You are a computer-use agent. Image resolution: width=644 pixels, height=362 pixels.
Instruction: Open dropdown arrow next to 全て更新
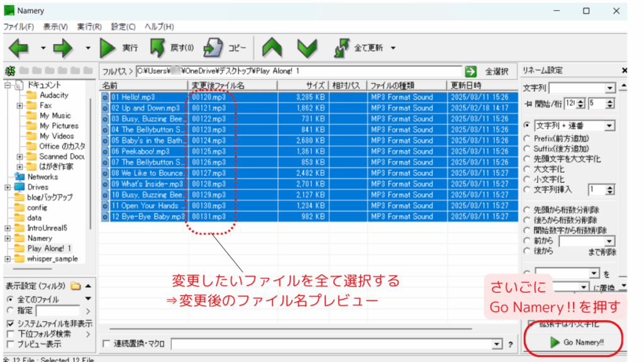[393, 48]
